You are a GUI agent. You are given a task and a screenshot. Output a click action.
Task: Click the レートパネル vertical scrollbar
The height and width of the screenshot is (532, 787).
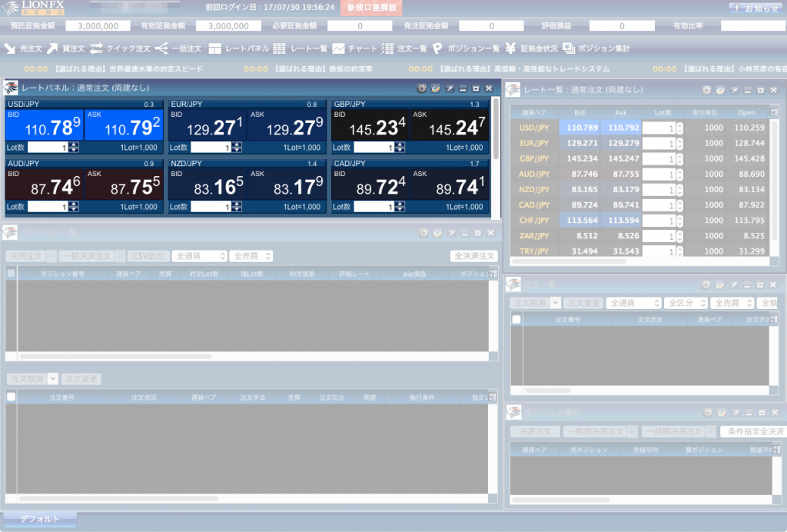coord(496,129)
